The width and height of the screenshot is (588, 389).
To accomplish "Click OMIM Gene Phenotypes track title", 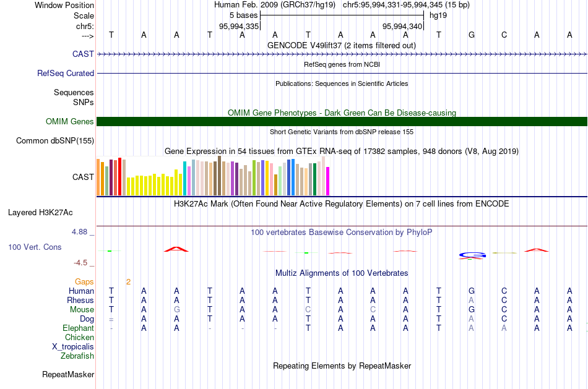I will tap(342, 113).
